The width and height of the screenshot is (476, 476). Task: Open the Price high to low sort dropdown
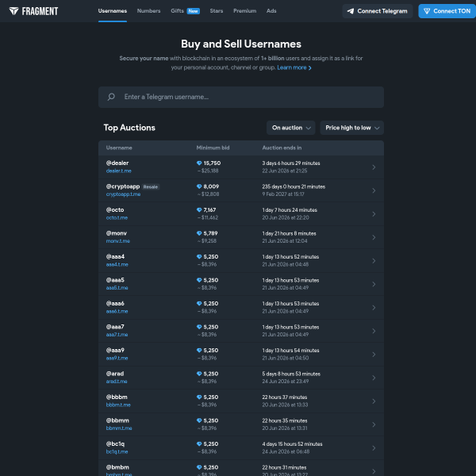click(351, 128)
